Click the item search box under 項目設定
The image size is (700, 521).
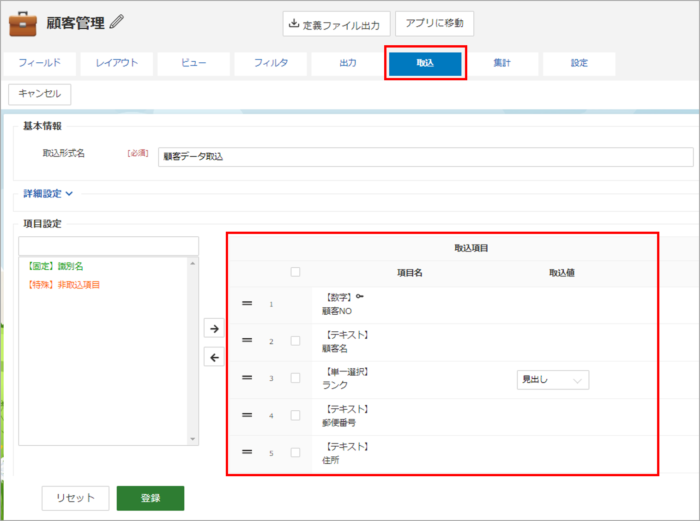click(108, 246)
